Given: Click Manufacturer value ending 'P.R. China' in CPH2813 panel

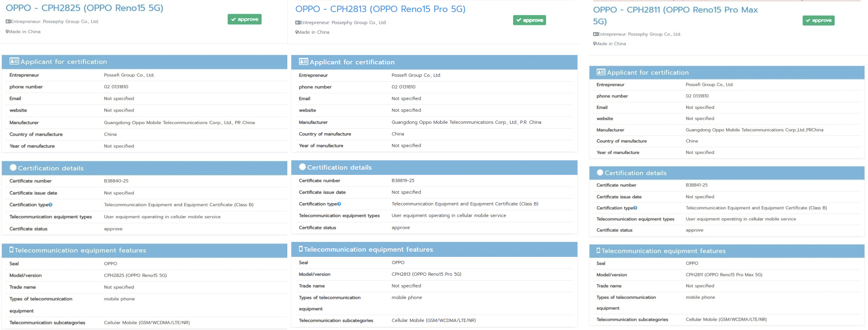Looking at the screenshot, I should [466, 122].
